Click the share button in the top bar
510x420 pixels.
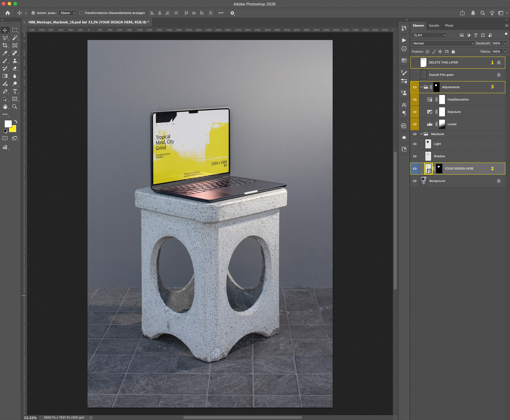pyautogui.click(x=462, y=13)
